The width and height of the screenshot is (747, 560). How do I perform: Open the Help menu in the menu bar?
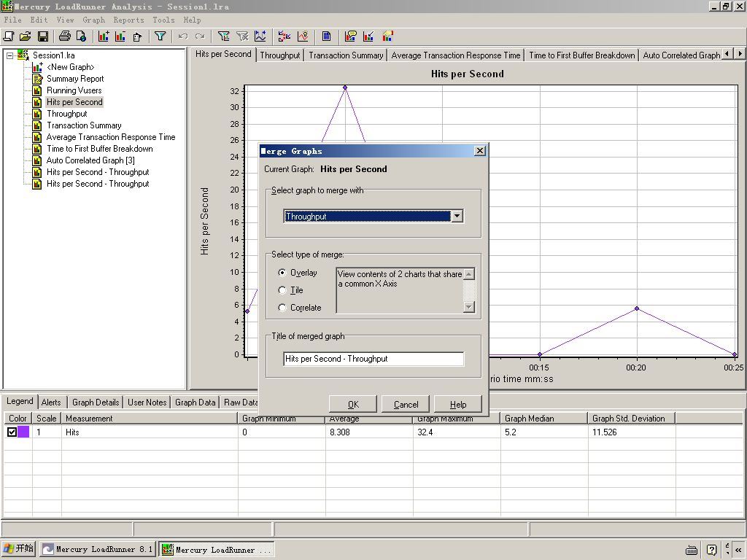192,20
